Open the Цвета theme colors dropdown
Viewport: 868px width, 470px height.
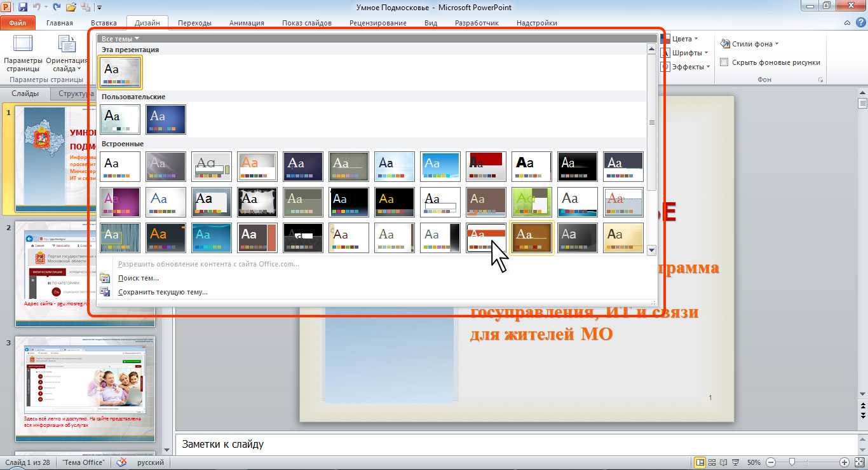coord(679,39)
